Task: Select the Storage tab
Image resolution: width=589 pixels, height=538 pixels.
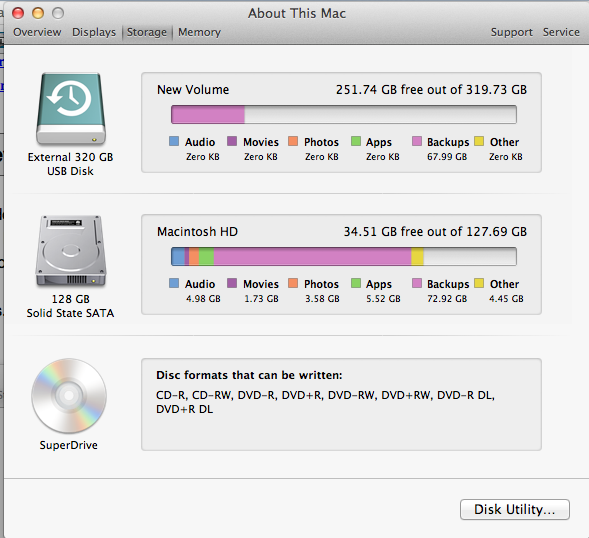Action: [147, 32]
